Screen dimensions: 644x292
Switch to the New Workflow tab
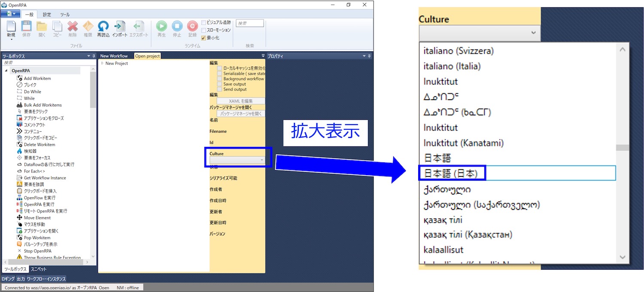114,56
